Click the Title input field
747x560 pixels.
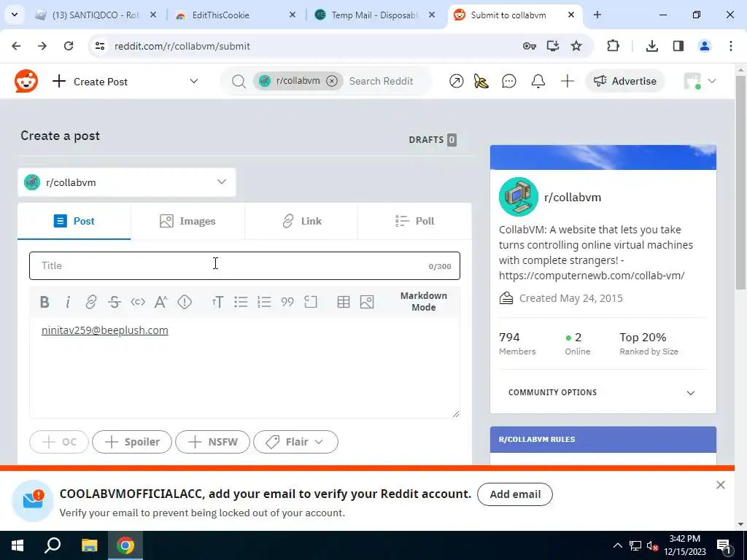(x=244, y=265)
